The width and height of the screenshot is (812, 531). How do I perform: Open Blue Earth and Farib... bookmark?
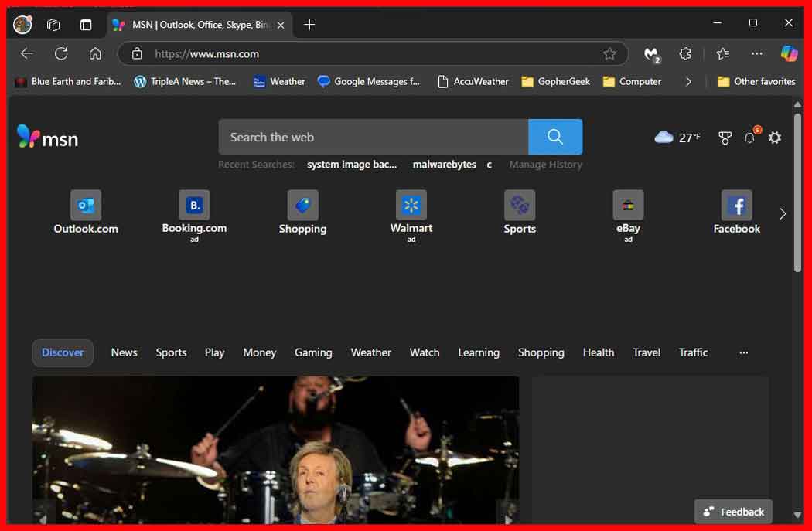[x=68, y=82]
